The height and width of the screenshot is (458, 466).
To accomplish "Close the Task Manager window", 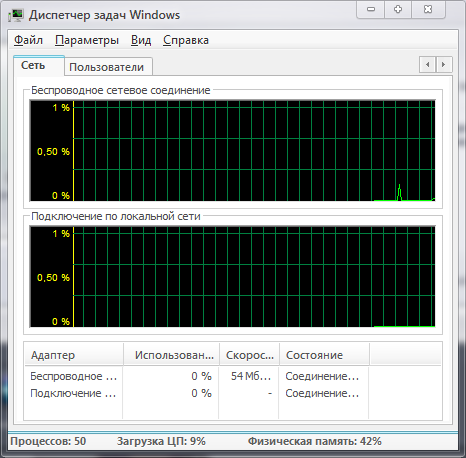I will [x=428, y=9].
